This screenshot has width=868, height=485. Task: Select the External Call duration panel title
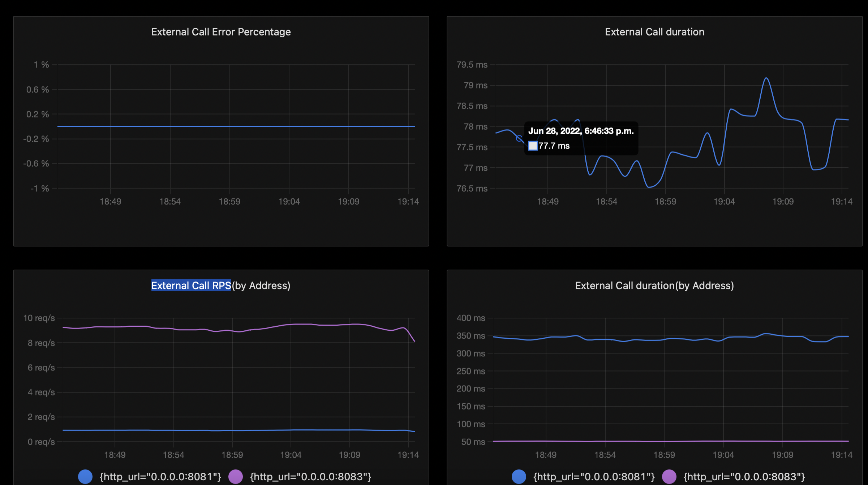coord(654,32)
